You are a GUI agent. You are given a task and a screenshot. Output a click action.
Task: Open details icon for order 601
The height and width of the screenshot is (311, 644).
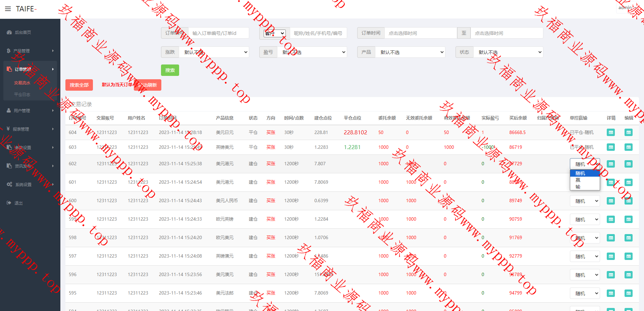pos(611,182)
